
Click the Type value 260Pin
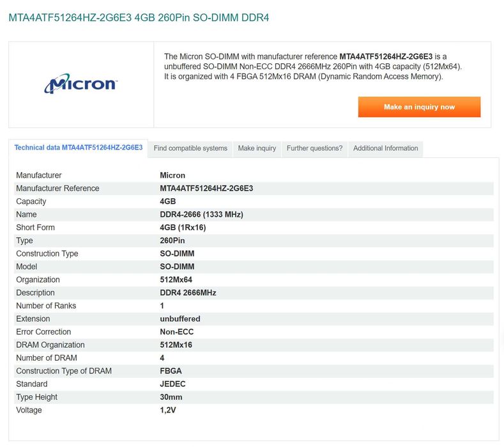tap(172, 240)
